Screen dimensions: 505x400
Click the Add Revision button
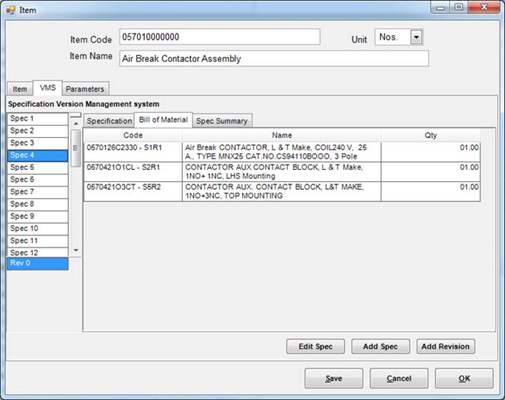point(446,346)
